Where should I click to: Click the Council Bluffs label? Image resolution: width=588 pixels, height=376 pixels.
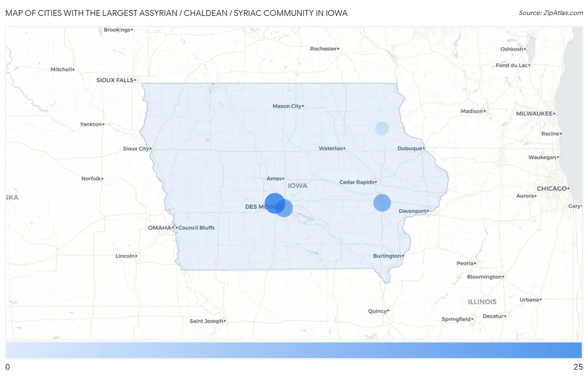[x=197, y=228]
